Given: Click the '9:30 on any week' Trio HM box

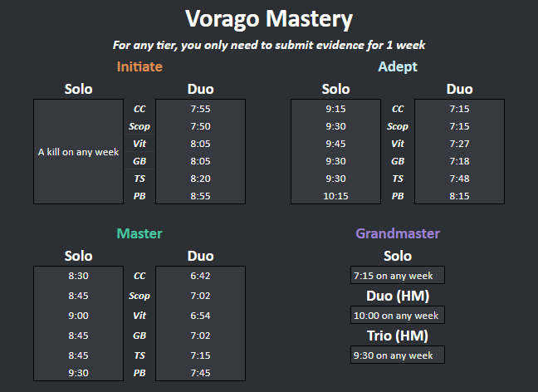Looking at the screenshot, I should [x=398, y=355].
